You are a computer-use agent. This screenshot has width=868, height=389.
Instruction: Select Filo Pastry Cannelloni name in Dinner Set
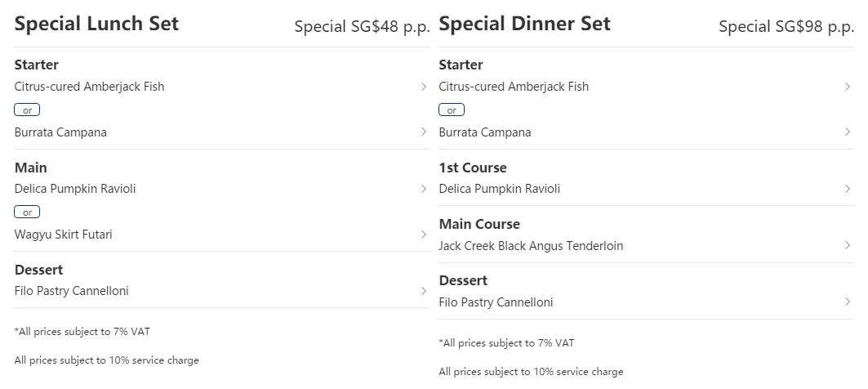click(x=496, y=302)
